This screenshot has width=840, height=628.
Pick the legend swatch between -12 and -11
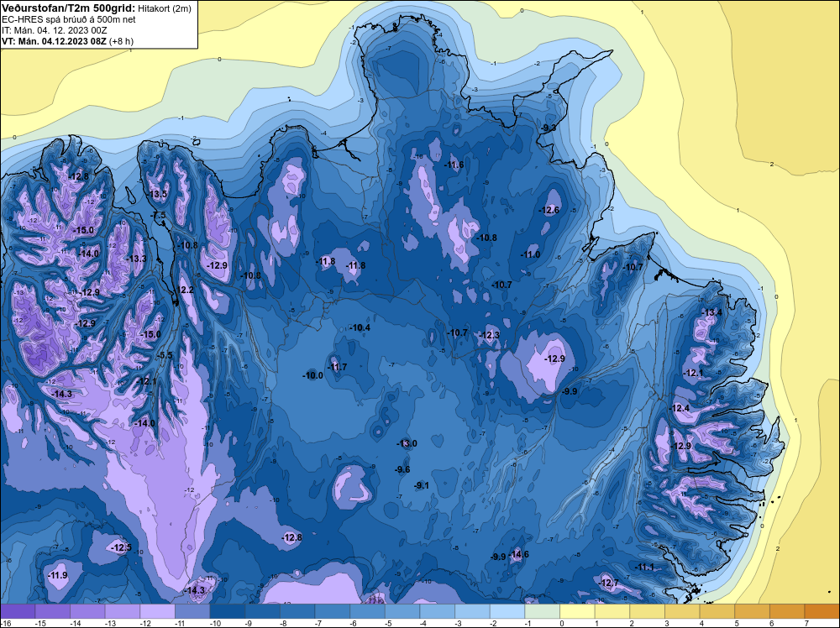pos(158,611)
